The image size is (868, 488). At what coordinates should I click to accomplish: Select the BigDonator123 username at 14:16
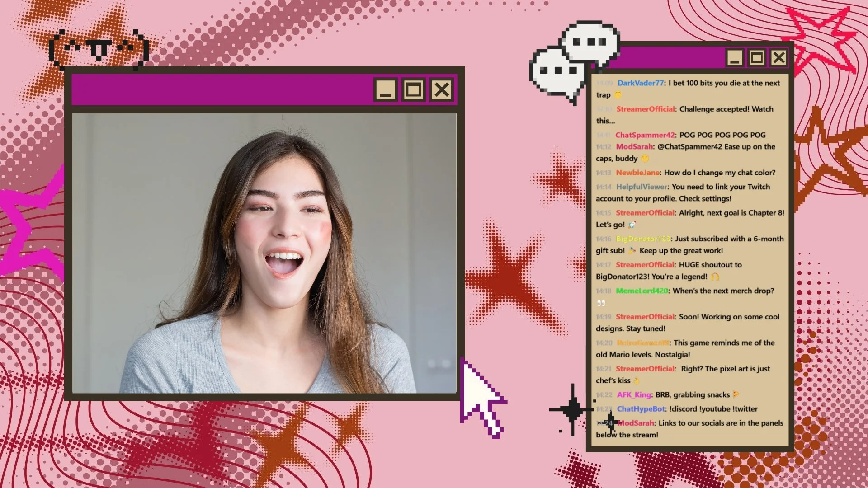[643, 239]
